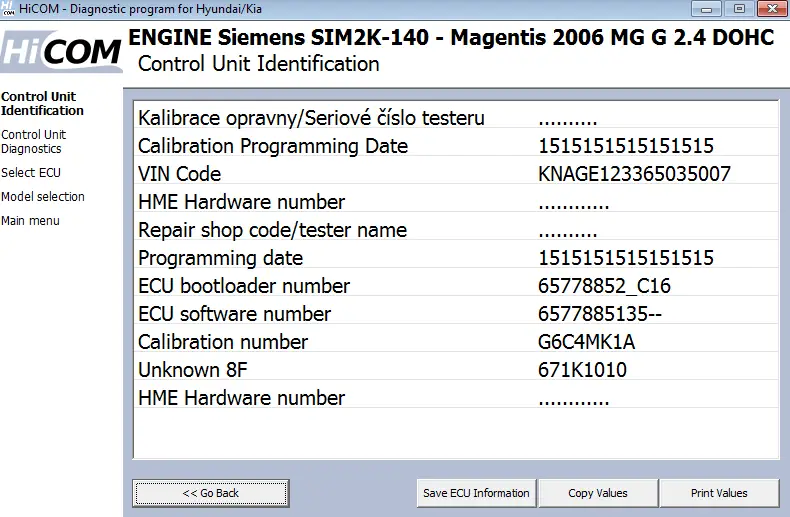Close the HiCOM diagnostic program
This screenshot has width=790, height=517.
tap(772, 9)
